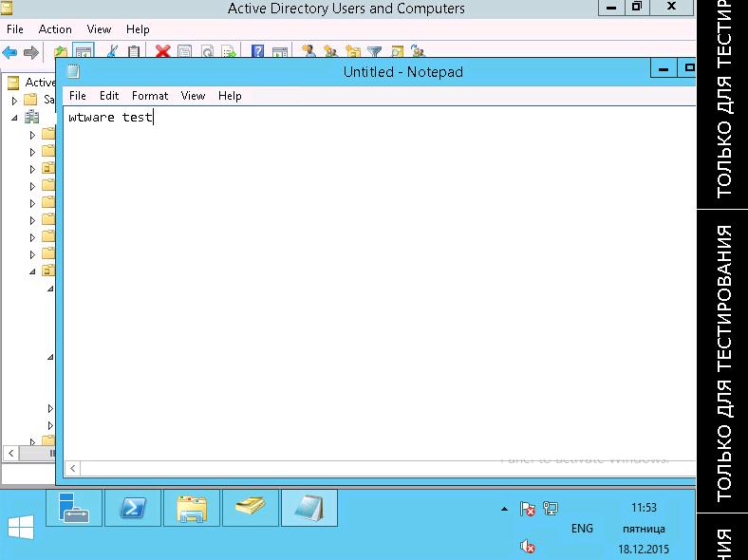The image size is (748, 560).
Task: Click the red X Delete toolbar icon
Action: point(162,52)
